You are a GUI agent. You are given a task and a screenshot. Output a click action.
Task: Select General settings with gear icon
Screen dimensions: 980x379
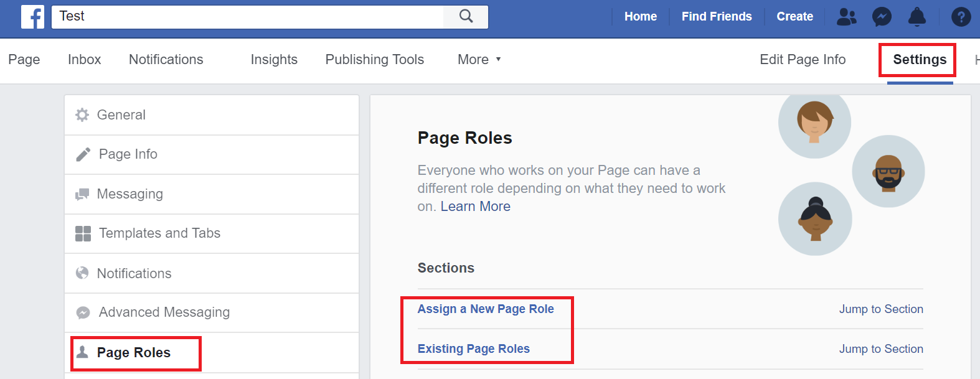click(121, 115)
